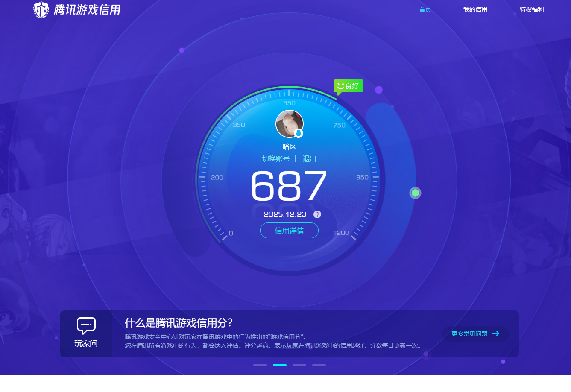
Task: Click the 玩家问 speech bubble icon
Action: click(x=85, y=326)
